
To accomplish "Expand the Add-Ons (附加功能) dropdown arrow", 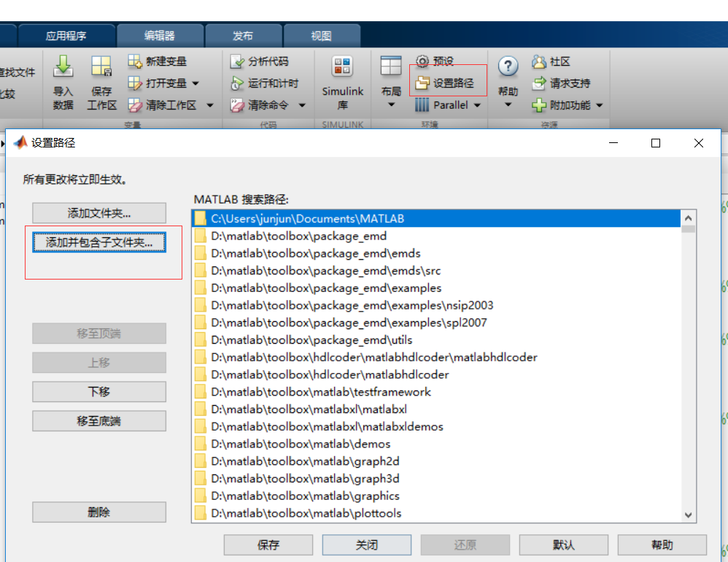I will [600, 105].
